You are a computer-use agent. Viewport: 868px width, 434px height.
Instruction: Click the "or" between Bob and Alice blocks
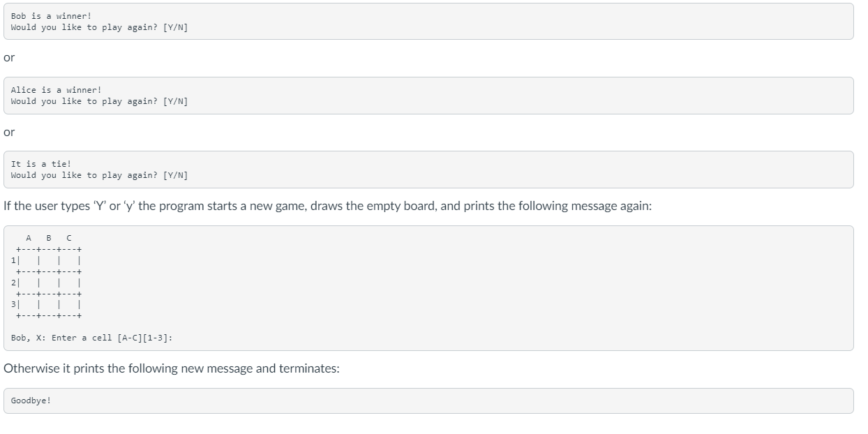pyautogui.click(x=9, y=58)
